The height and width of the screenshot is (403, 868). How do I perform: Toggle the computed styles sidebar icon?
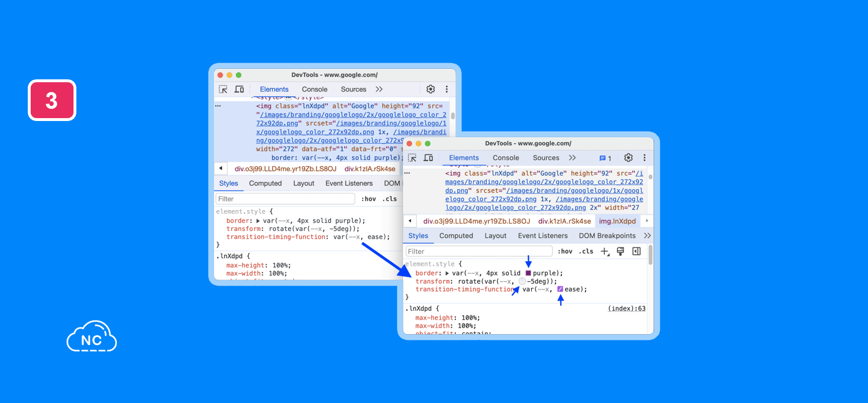tap(637, 251)
